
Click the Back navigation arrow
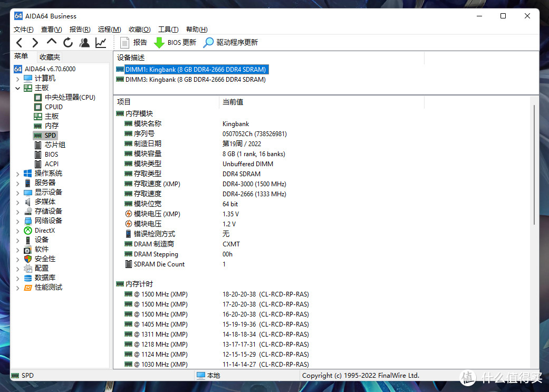(x=19, y=43)
